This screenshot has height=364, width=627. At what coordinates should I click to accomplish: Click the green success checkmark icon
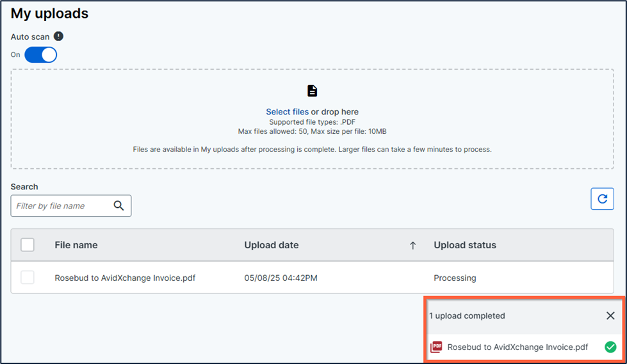tap(610, 347)
